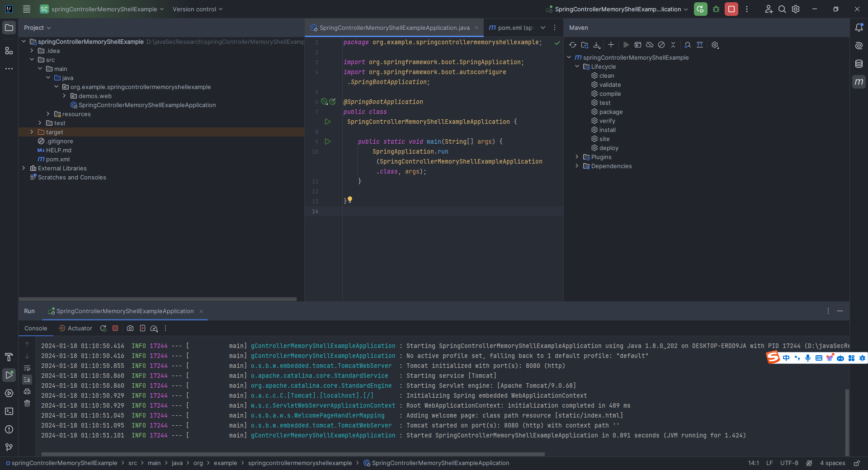Take thread dump camera icon
The width and height of the screenshot is (868, 470).
[x=130, y=329]
